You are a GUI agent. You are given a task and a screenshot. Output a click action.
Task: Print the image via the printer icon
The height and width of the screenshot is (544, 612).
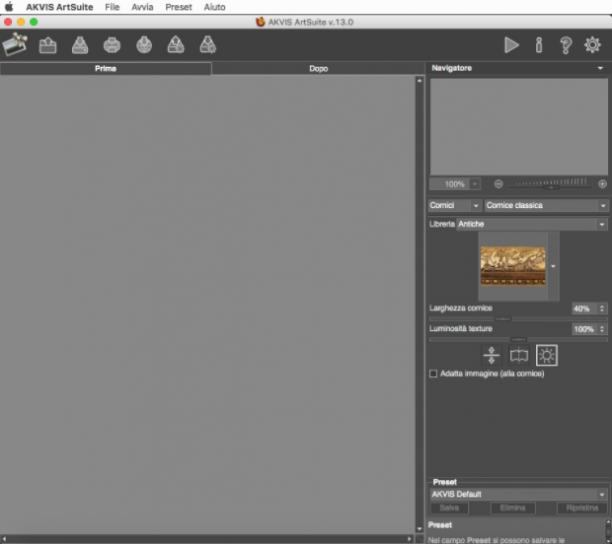(x=112, y=45)
